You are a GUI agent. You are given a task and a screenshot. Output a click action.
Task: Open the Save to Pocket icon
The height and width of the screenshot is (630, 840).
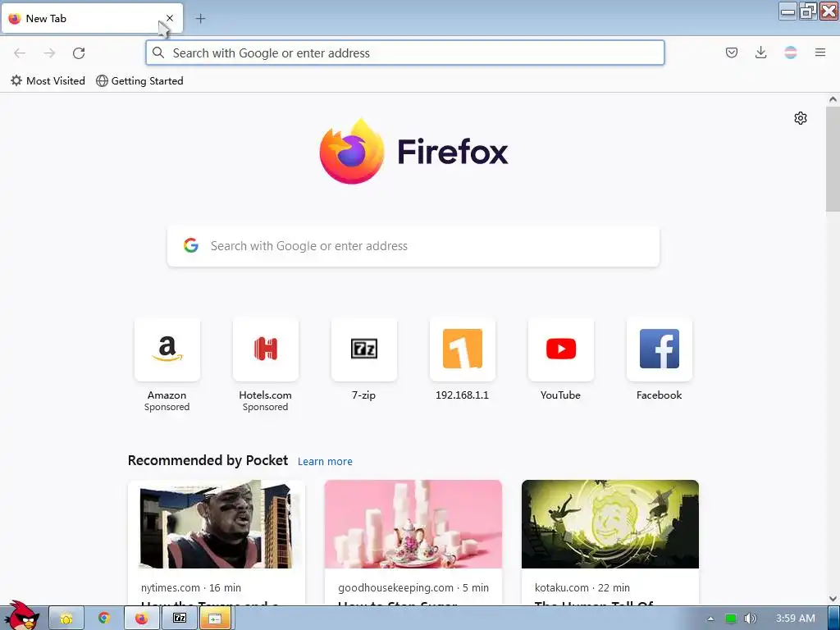click(732, 52)
